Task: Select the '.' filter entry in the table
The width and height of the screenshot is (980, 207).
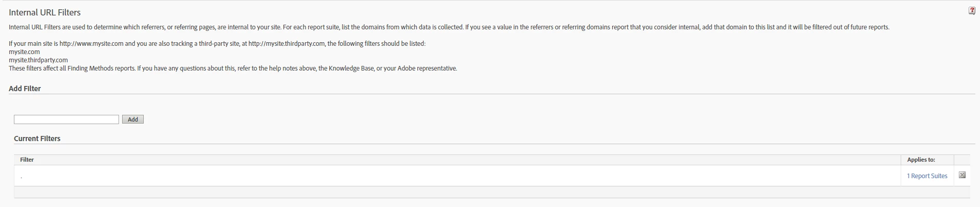Action: coord(21,177)
